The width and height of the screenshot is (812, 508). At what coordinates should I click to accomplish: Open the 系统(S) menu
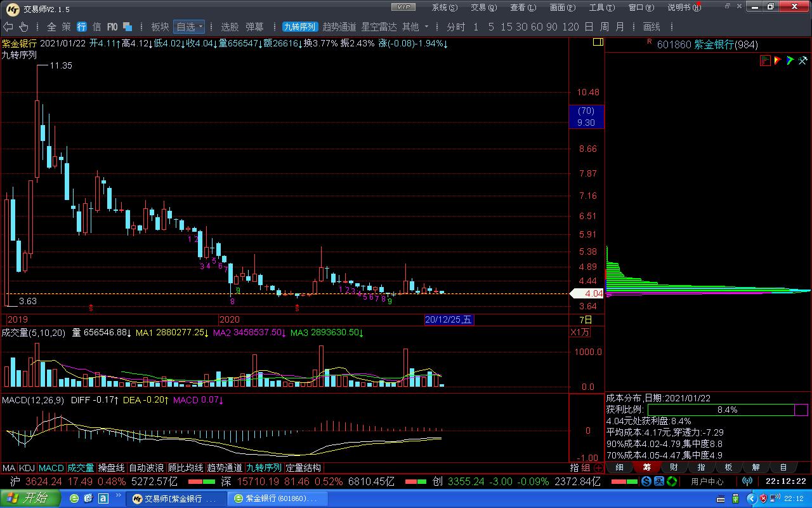click(444, 7)
